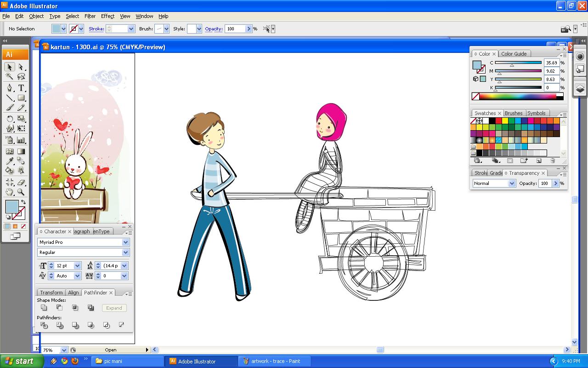
Task: Open the zoom level 75% dropdown
Action: [x=64, y=350]
